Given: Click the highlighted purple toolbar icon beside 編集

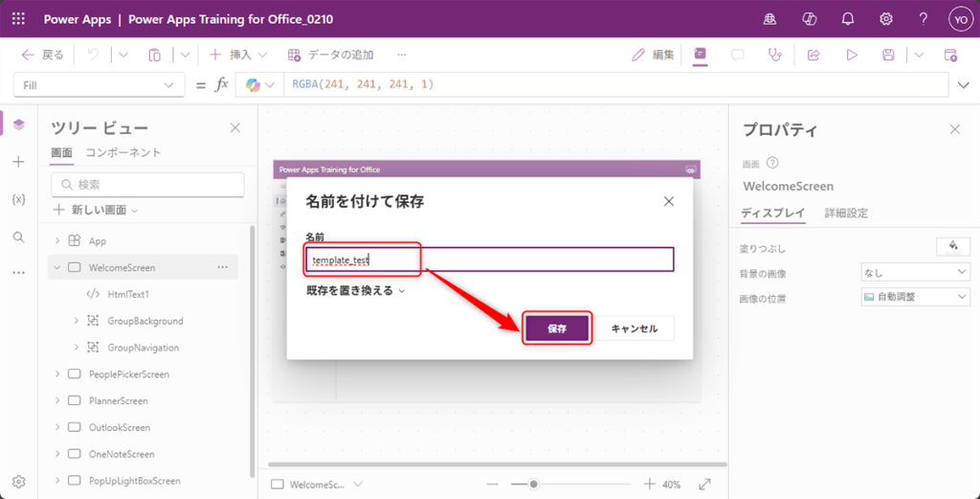Looking at the screenshot, I should point(700,55).
